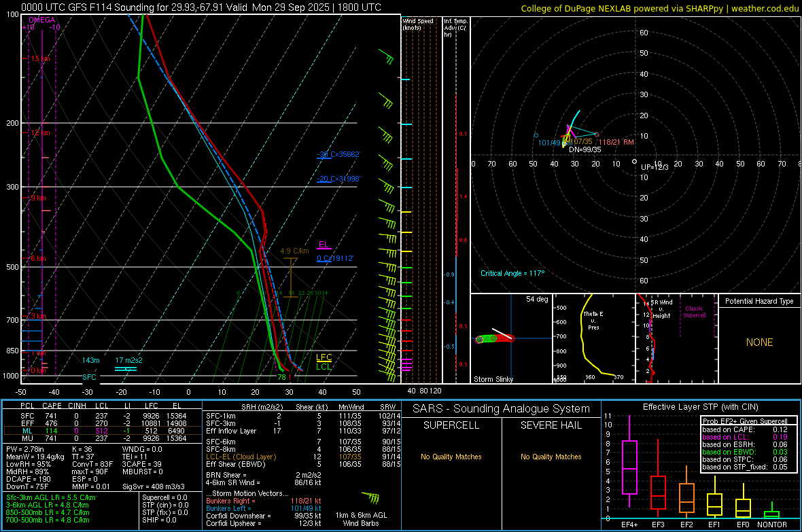802x532 pixels.
Task: Click the 'SHIP = 0.0' value
Action: [159, 520]
